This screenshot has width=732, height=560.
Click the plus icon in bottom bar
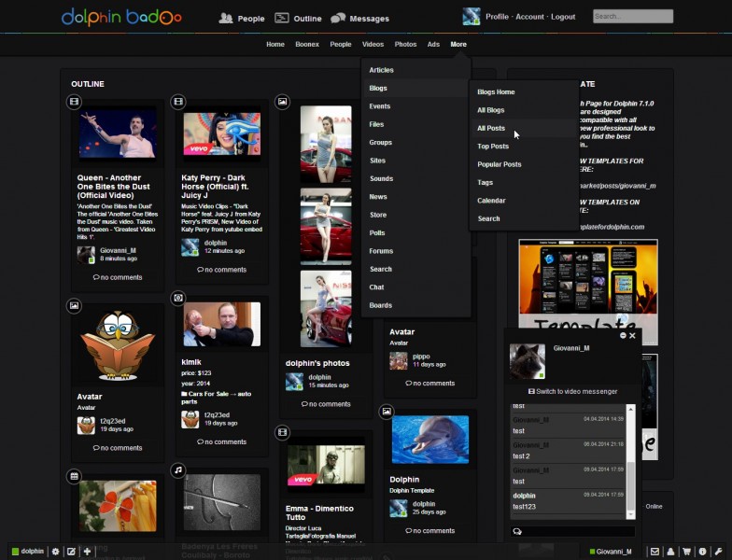pyautogui.click(x=87, y=552)
